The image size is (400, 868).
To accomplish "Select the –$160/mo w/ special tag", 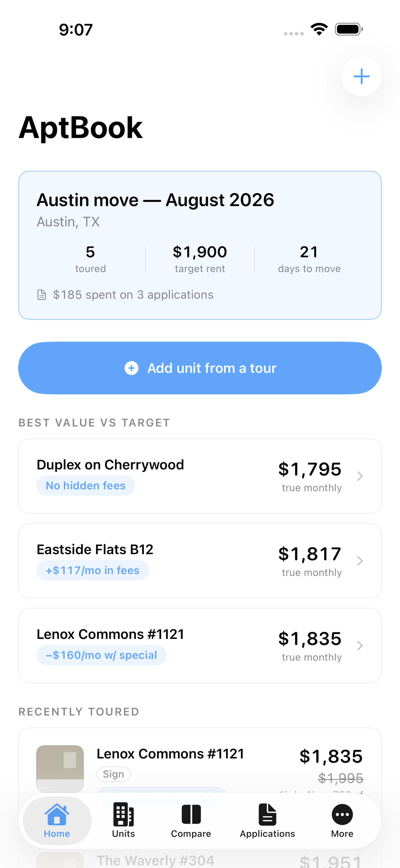I will [101, 655].
